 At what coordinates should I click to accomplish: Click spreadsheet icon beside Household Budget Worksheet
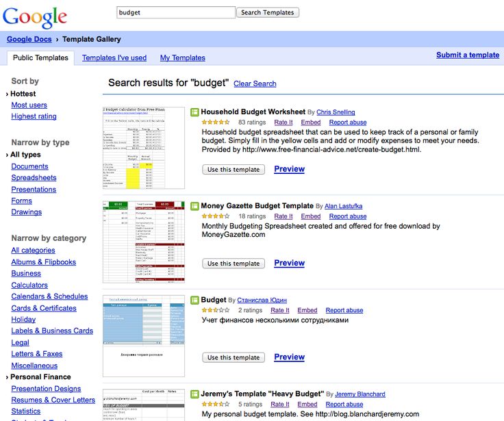coord(194,112)
